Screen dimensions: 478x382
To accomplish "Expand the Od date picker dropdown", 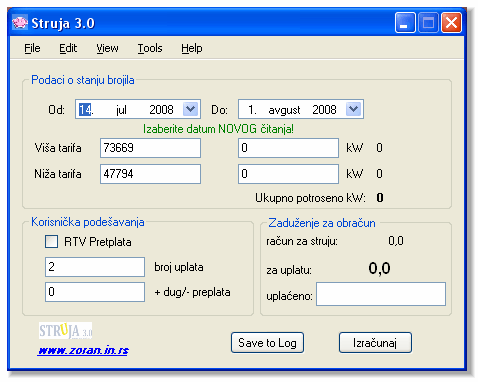I will coord(191,109).
